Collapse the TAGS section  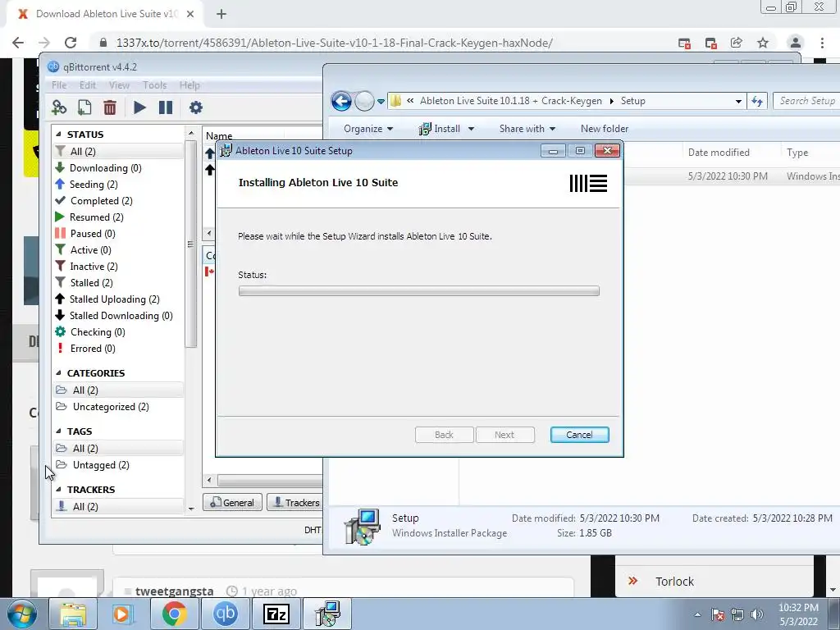click(58, 431)
